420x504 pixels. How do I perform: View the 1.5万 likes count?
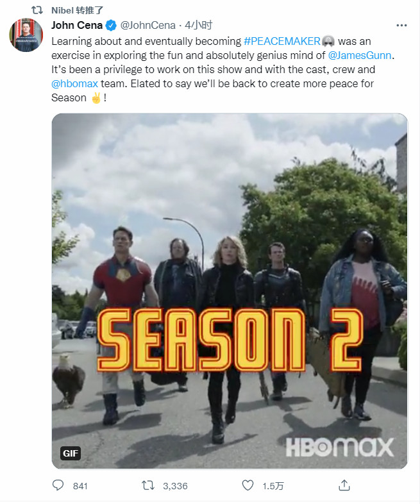pyautogui.click(x=273, y=486)
